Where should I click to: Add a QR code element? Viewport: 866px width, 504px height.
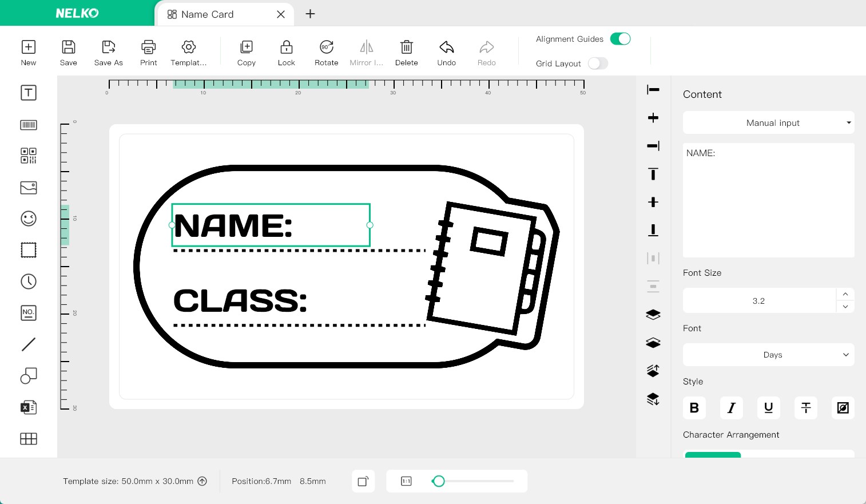29,156
